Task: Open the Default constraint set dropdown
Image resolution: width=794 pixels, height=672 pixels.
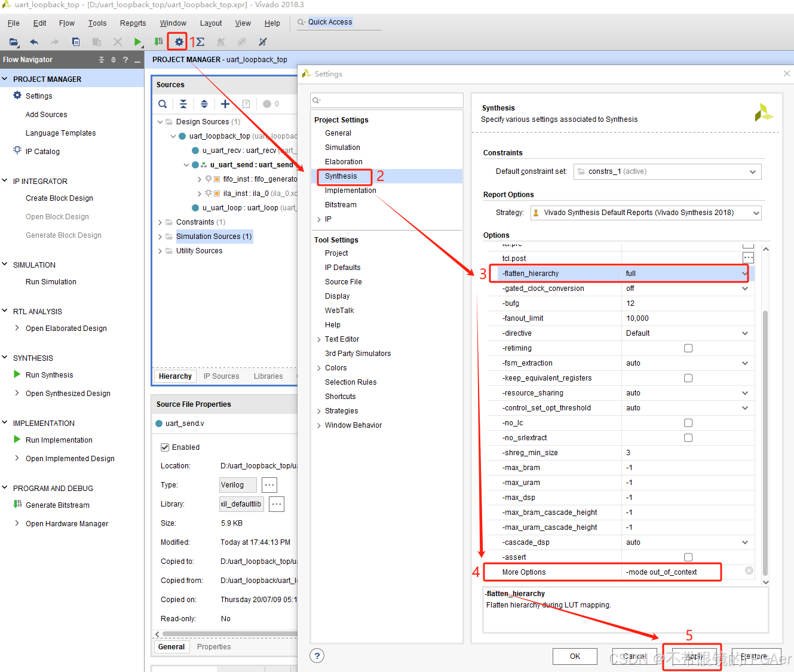Action: pos(667,171)
